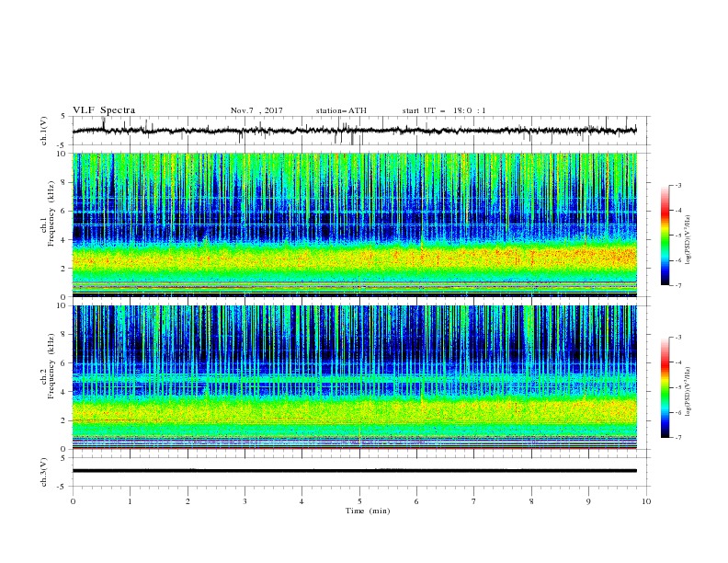Select the ch.2 "Frequency (kHz)" axis label
The height and width of the screenshot is (563, 728).
pyautogui.click(x=51, y=365)
